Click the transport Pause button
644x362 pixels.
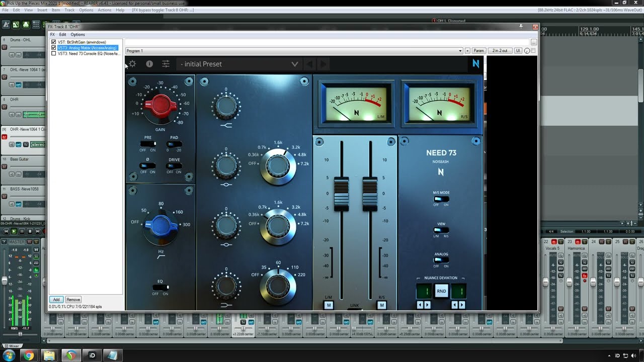[22, 231]
